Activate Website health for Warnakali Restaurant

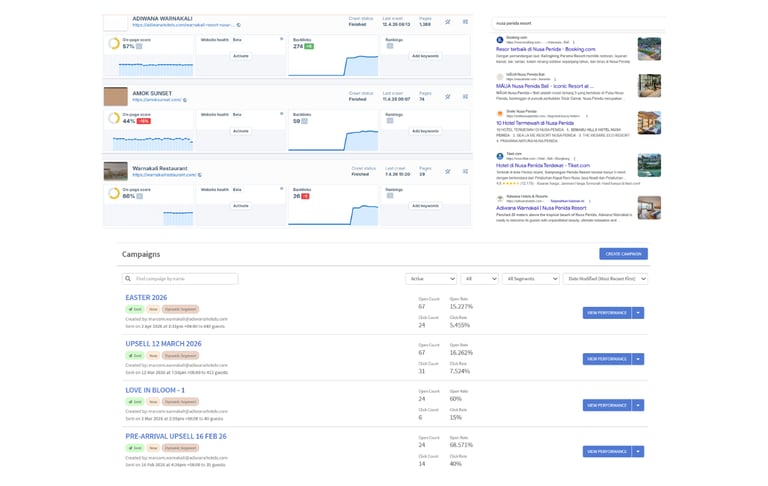(240, 206)
